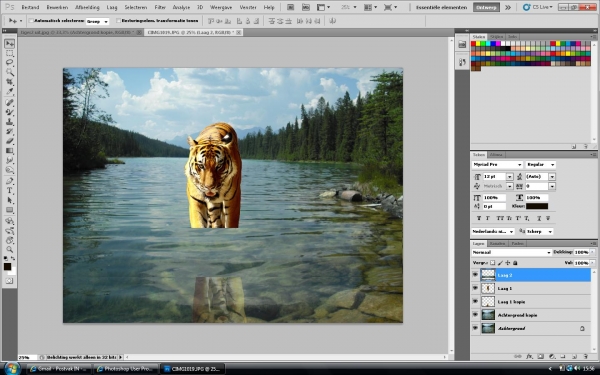Click the Ontwerp workspace button

pyautogui.click(x=486, y=7)
